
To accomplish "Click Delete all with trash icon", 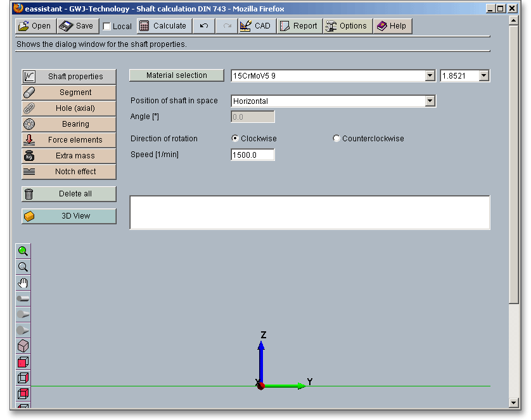I will tap(69, 194).
